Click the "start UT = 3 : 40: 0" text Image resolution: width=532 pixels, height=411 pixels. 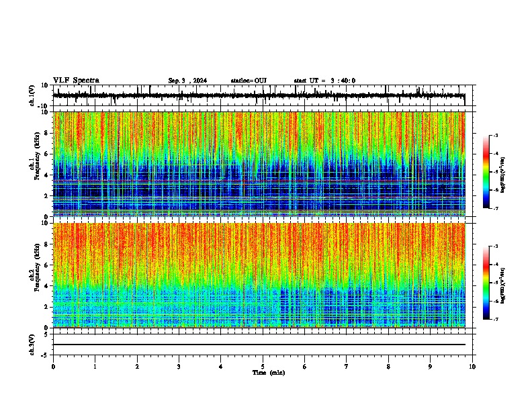324,81
